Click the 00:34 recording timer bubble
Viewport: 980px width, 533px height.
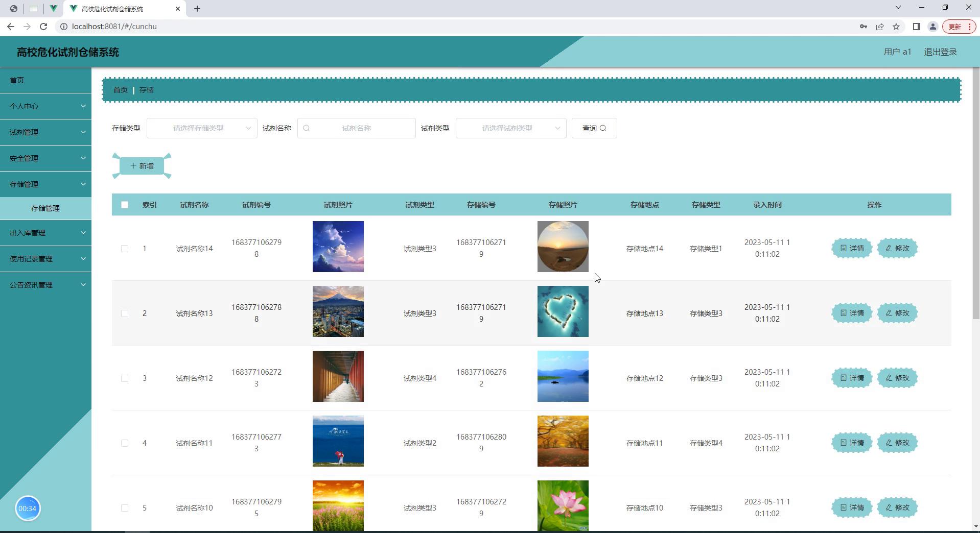pyautogui.click(x=28, y=508)
